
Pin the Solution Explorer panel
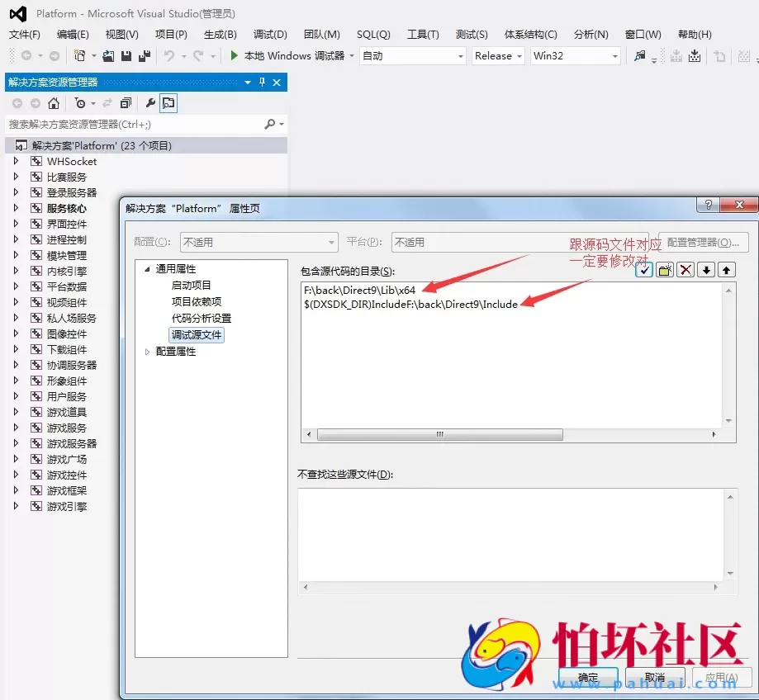pyautogui.click(x=263, y=83)
